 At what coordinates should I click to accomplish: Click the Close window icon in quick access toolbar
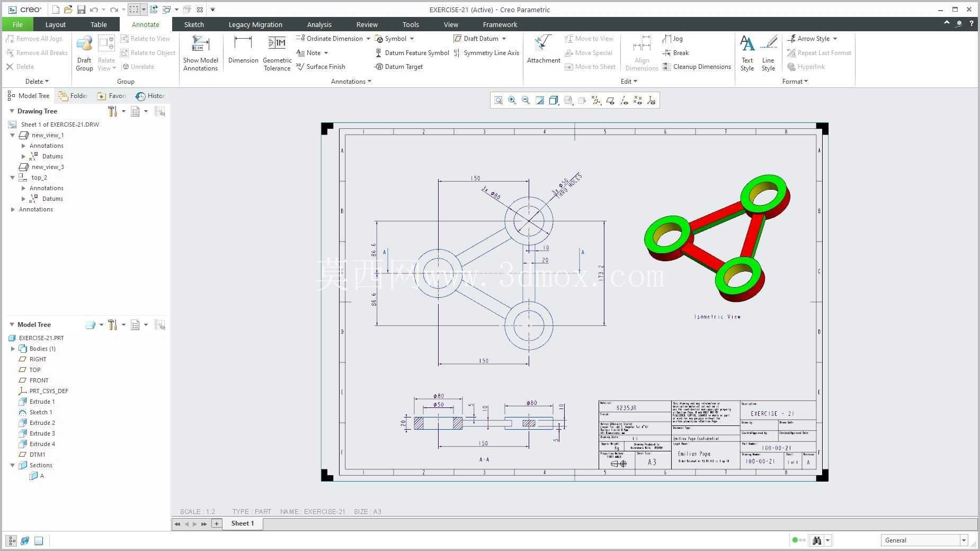pos(200,10)
